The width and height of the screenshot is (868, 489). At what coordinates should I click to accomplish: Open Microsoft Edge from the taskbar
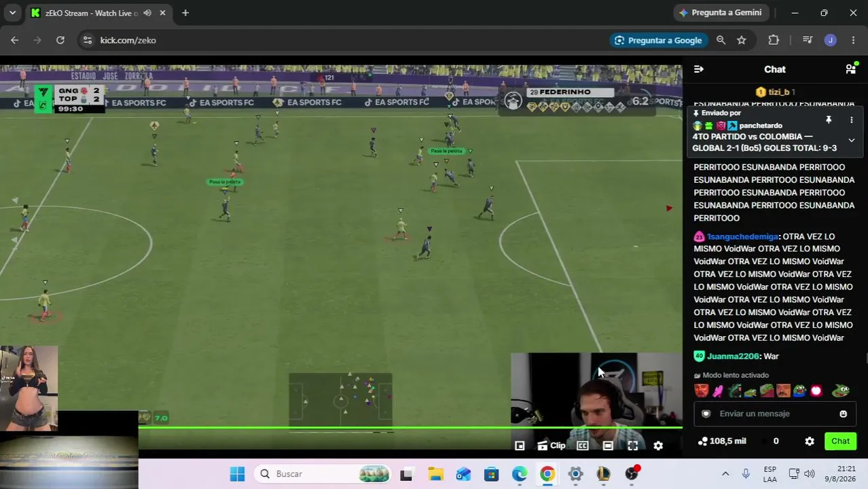[x=520, y=474]
